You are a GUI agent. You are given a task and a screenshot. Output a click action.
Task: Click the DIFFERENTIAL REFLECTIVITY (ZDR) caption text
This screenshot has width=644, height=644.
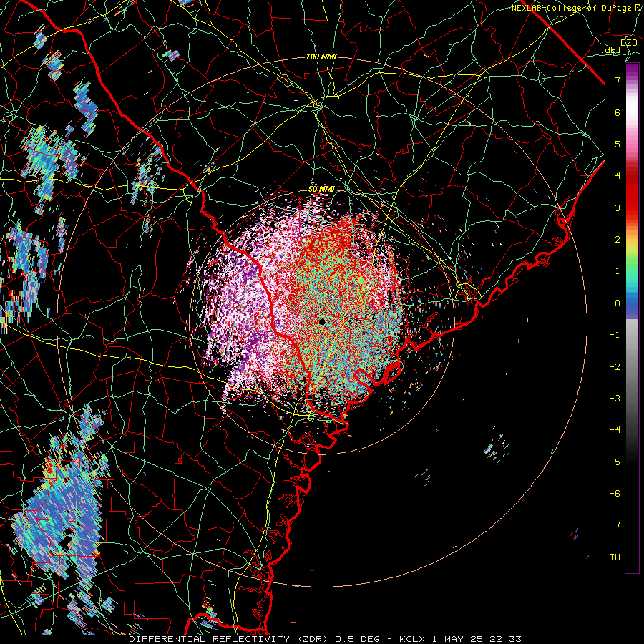tap(230, 639)
